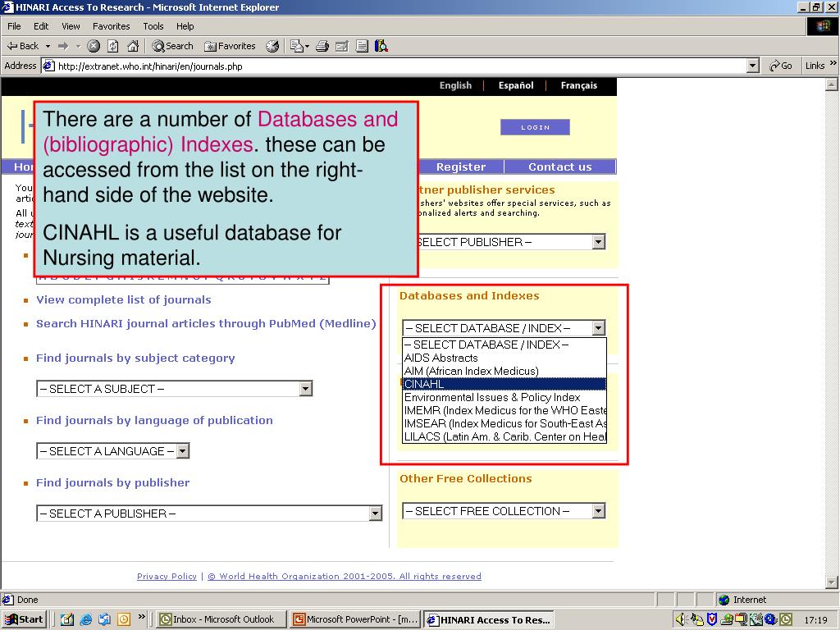The height and width of the screenshot is (630, 840).
Task: Open the History icon in the toolbar
Action: click(272, 46)
